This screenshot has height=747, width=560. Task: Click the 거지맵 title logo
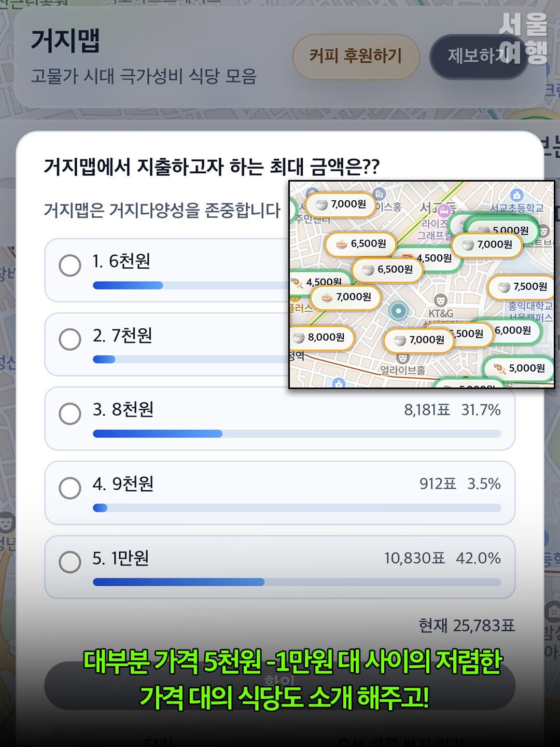point(65,40)
